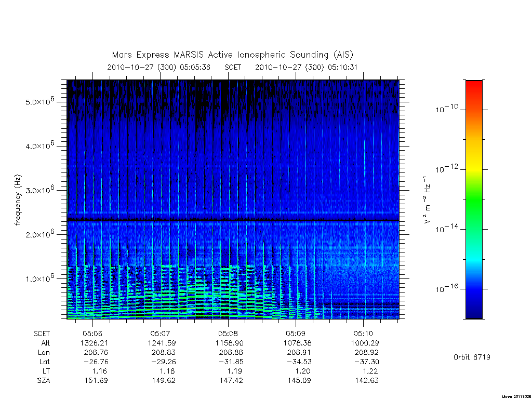Click SZA value 147.42

pyautogui.click(x=231, y=380)
